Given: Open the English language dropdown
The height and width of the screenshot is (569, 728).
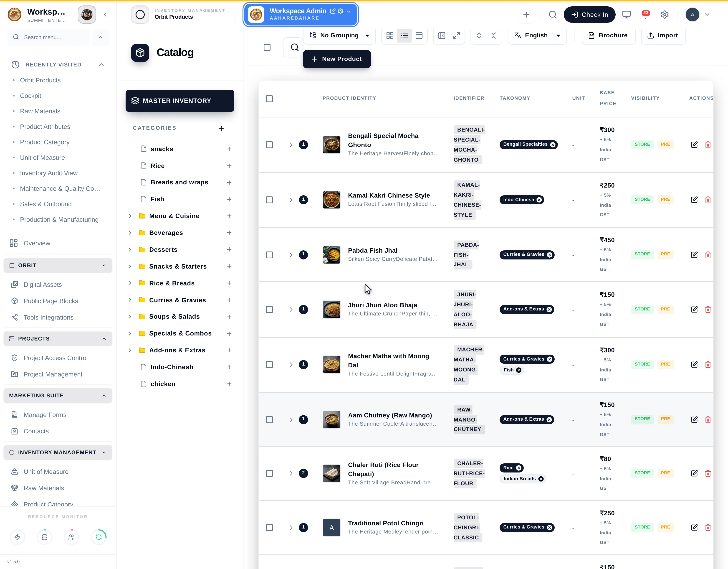Looking at the screenshot, I should pos(537,35).
